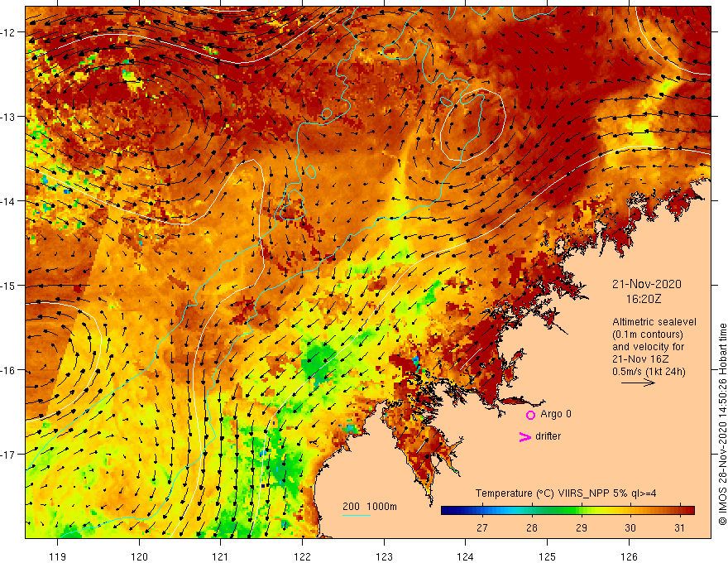Click the 0.5m/s velocity scale arrow
Viewport: 728px width, 563px height.
tap(638, 383)
